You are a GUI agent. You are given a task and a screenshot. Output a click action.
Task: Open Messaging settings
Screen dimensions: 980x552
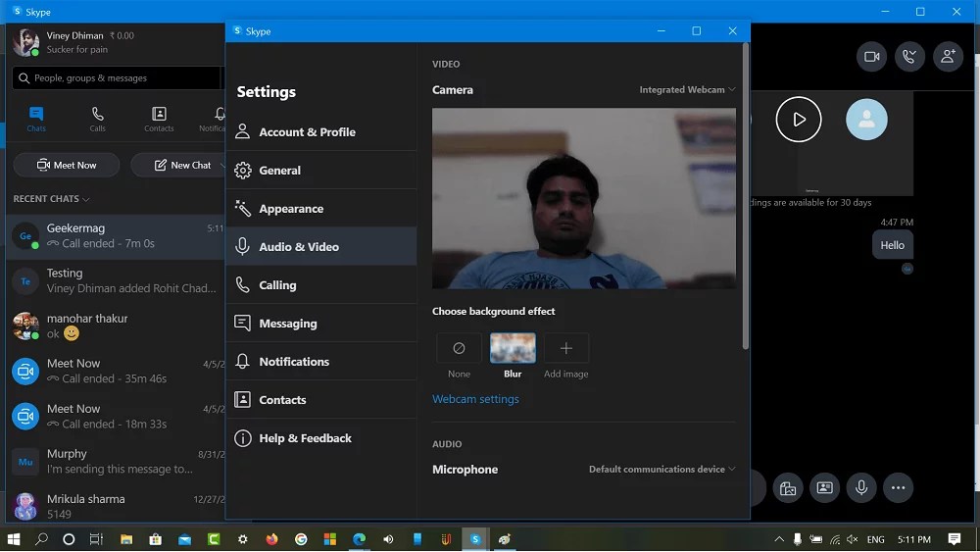(x=321, y=324)
